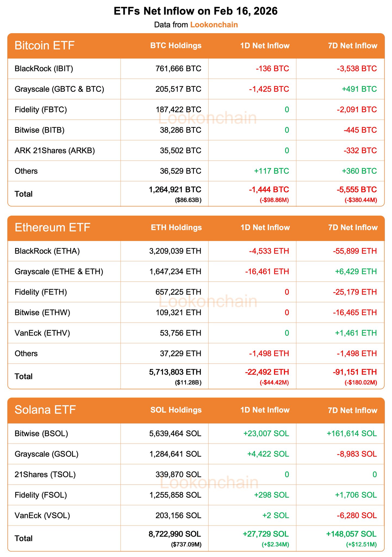This screenshot has width=392, height=557.
Task: Click the 'ETFs Net Inflow on Feb 16, 2026' title
Action: point(196,11)
